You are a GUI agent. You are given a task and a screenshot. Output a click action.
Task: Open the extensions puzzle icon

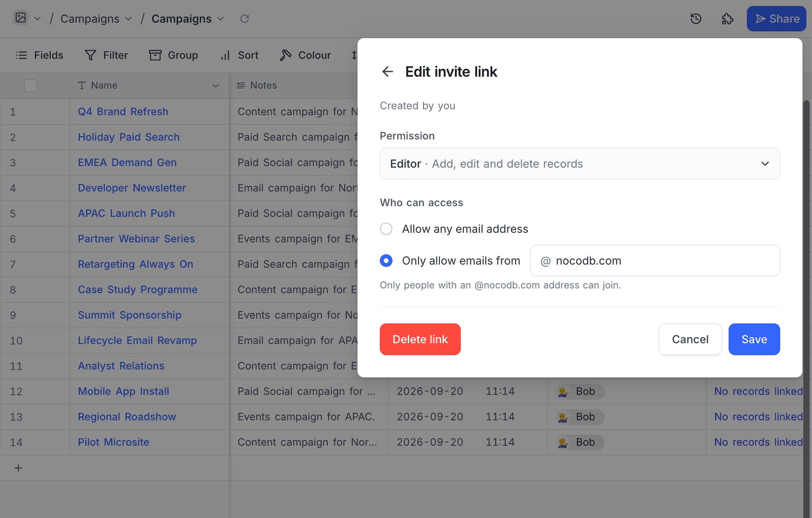(x=727, y=19)
